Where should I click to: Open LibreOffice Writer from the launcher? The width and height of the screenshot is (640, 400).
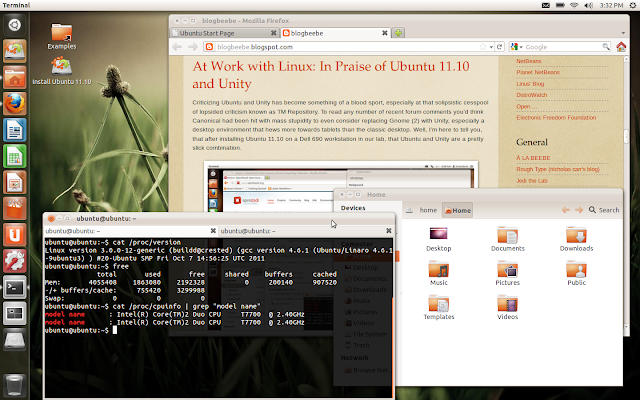click(15, 130)
